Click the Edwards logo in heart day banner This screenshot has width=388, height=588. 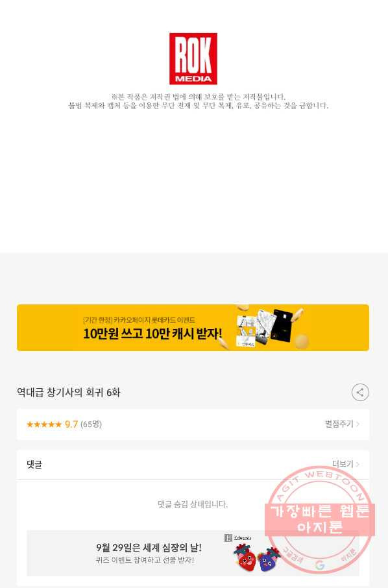pos(238,538)
